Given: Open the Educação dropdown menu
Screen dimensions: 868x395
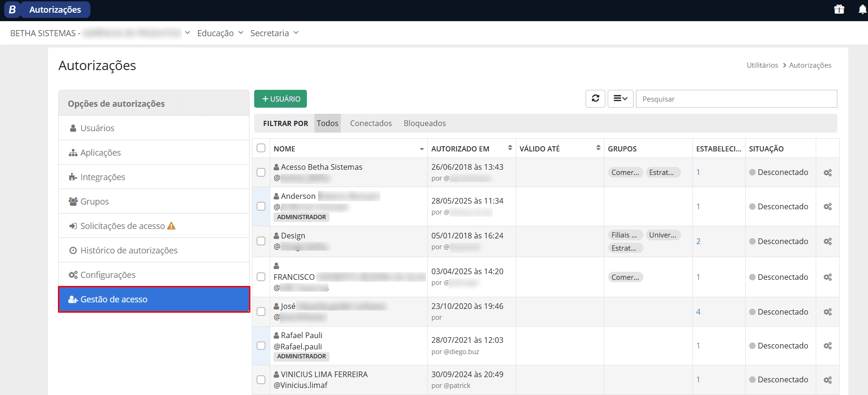Looking at the screenshot, I should (220, 33).
